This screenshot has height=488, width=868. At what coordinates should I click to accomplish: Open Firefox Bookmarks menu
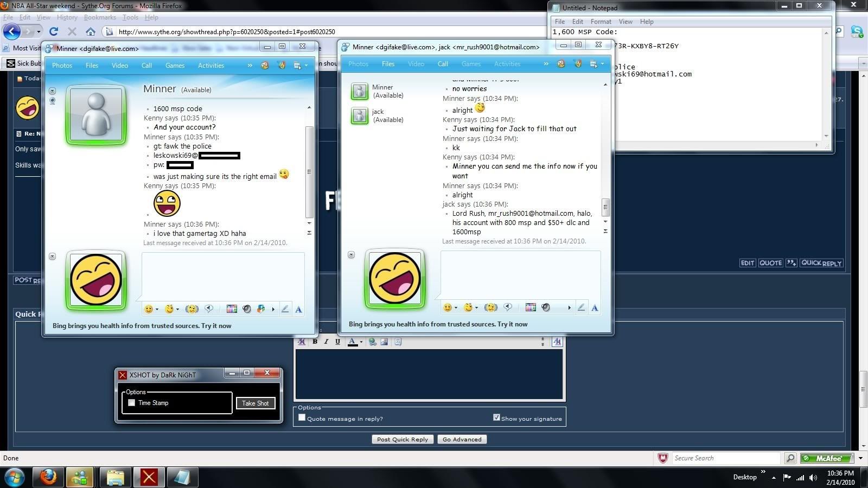tap(100, 17)
